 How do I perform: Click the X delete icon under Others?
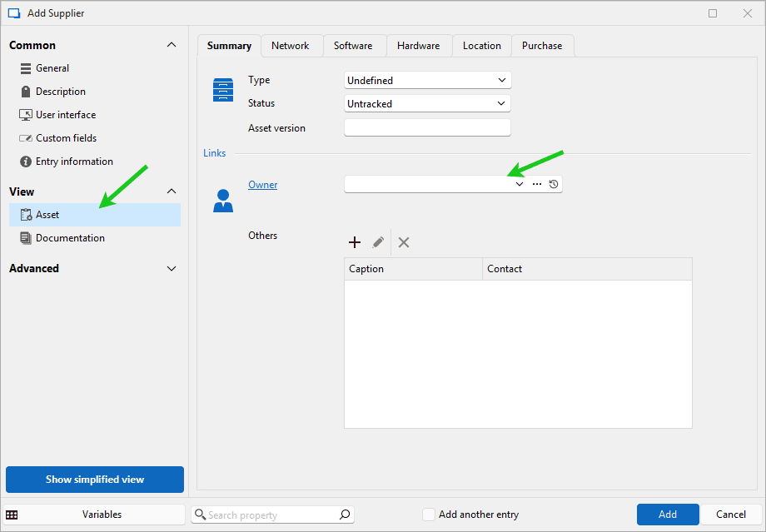coord(404,242)
